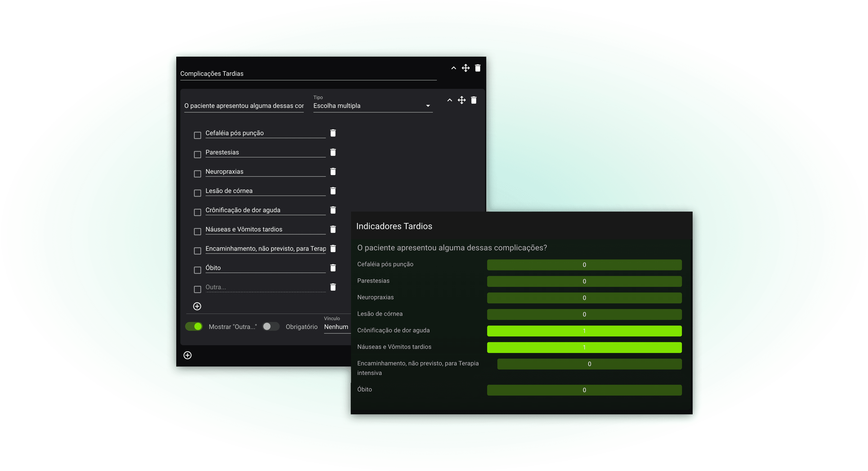Check the Outra... checkbox
The height and width of the screenshot is (471, 868).
point(198,289)
